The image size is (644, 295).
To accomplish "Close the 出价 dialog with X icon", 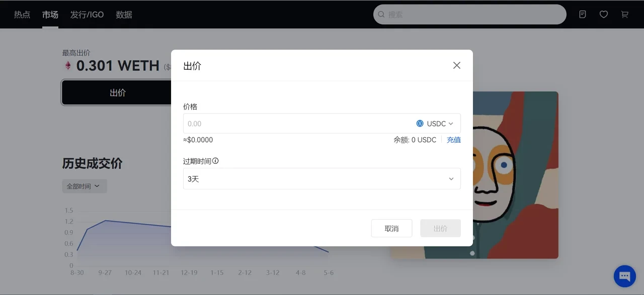I will point(456,65).
